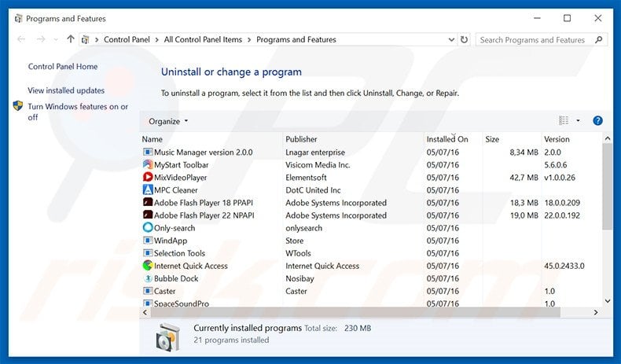Screen dimensions: 621x364
Task: Click the Back arrow navigation icon
Action: [21, 39]
